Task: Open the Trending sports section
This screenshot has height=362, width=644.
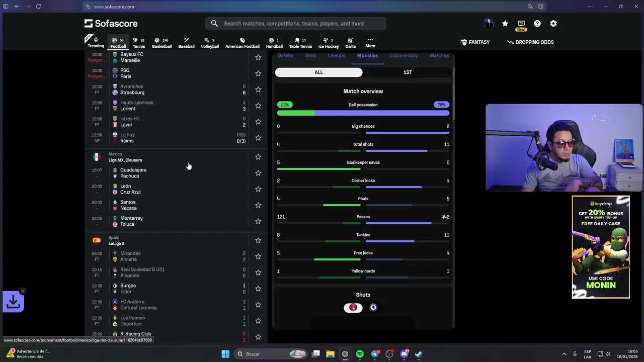Action: tap(96, 42)
